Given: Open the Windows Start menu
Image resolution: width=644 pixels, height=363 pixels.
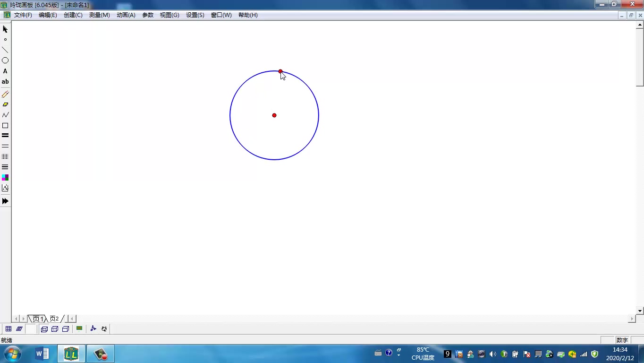Looking at the screenshot, I should (x=12, y=354).
